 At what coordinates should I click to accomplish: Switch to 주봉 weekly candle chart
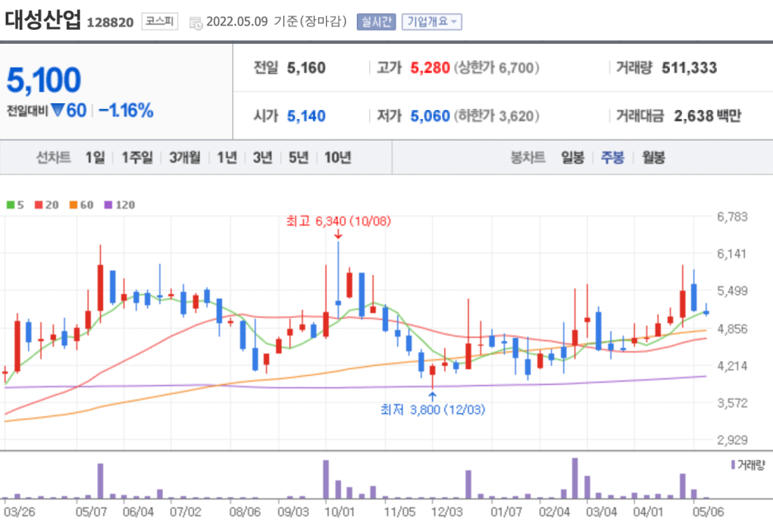pyautogui.click(x=613, y=158)
